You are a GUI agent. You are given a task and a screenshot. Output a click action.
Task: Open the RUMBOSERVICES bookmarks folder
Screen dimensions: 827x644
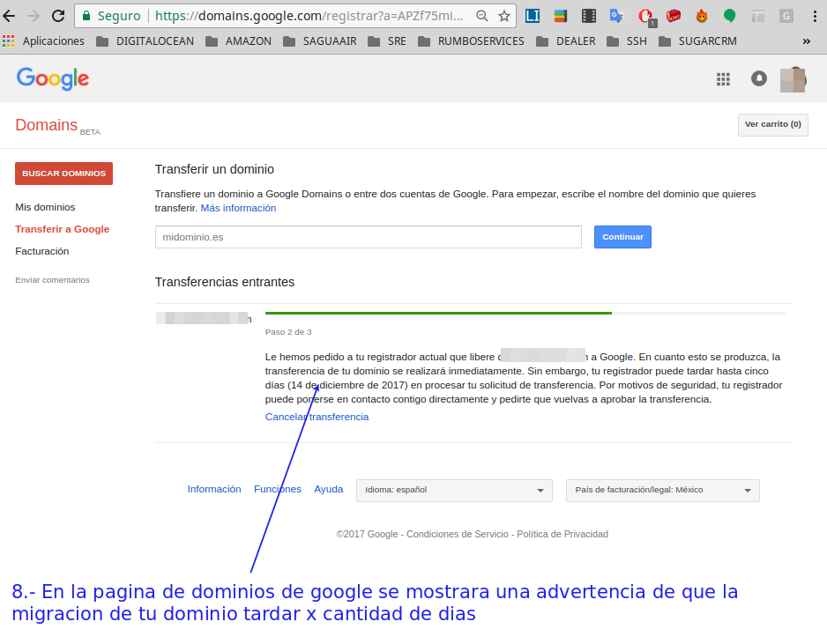[x=471, y=41]
